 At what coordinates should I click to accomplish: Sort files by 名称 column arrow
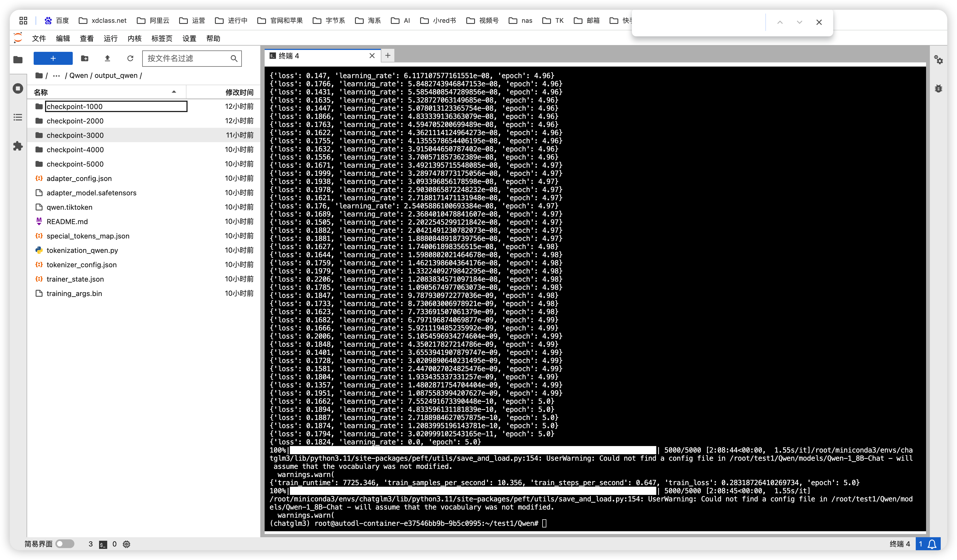pos(174,92)
